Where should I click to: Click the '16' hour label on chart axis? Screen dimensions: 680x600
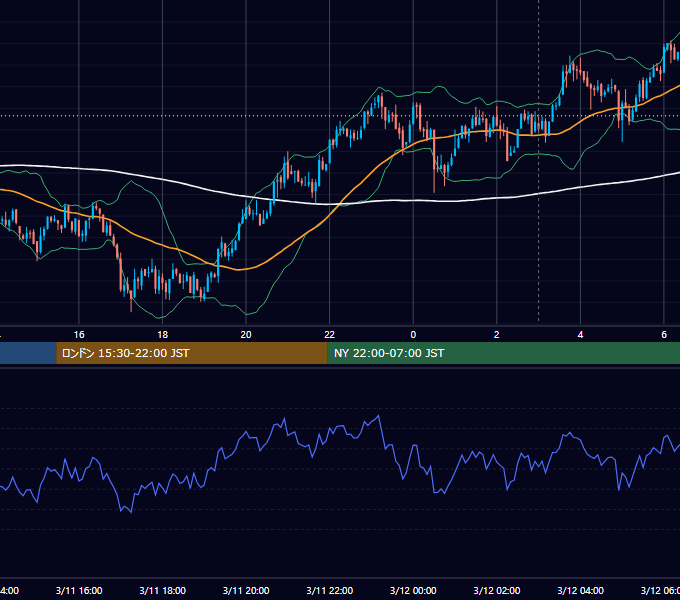(x=79, y=335)
